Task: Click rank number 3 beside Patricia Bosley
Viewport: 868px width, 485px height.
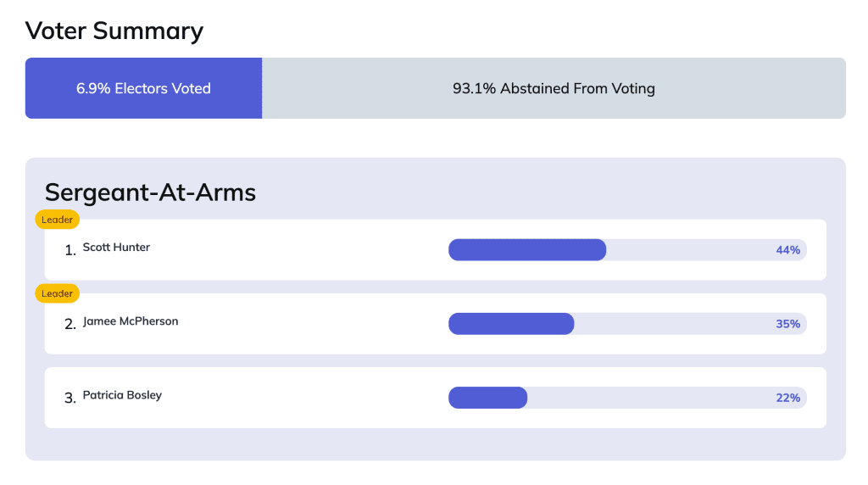Action: [70, 398]
